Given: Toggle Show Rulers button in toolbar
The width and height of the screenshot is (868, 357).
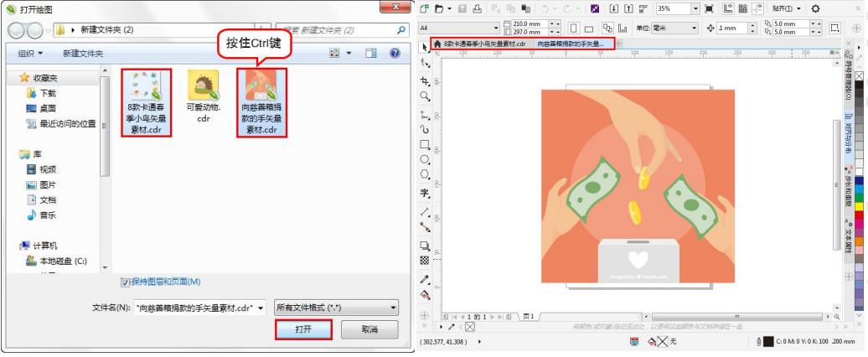Looking at the screenshot, I should [x=728, y=8].
